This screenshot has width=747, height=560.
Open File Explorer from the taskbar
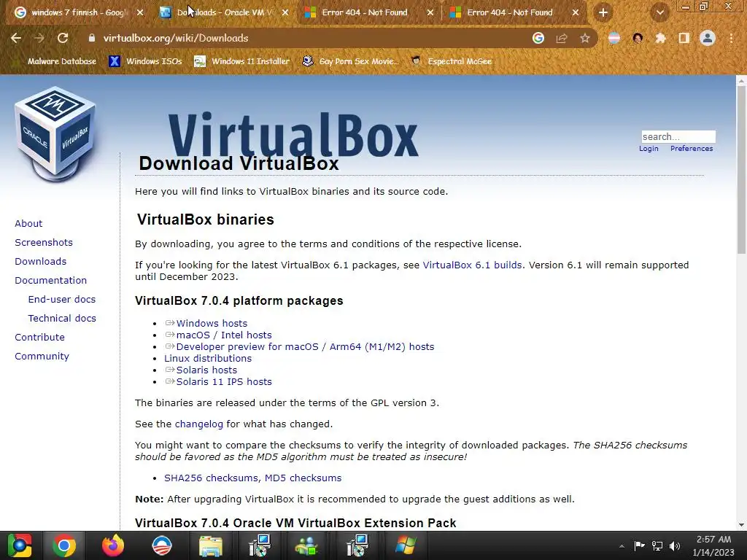pyautogui.click(x=210, y=545)
